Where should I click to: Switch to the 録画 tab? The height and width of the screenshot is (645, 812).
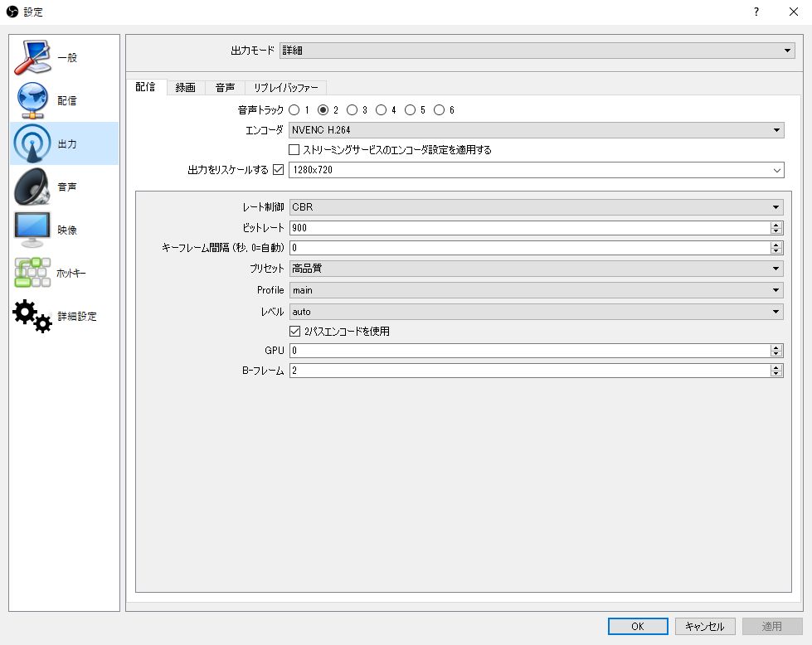point(186,88)
